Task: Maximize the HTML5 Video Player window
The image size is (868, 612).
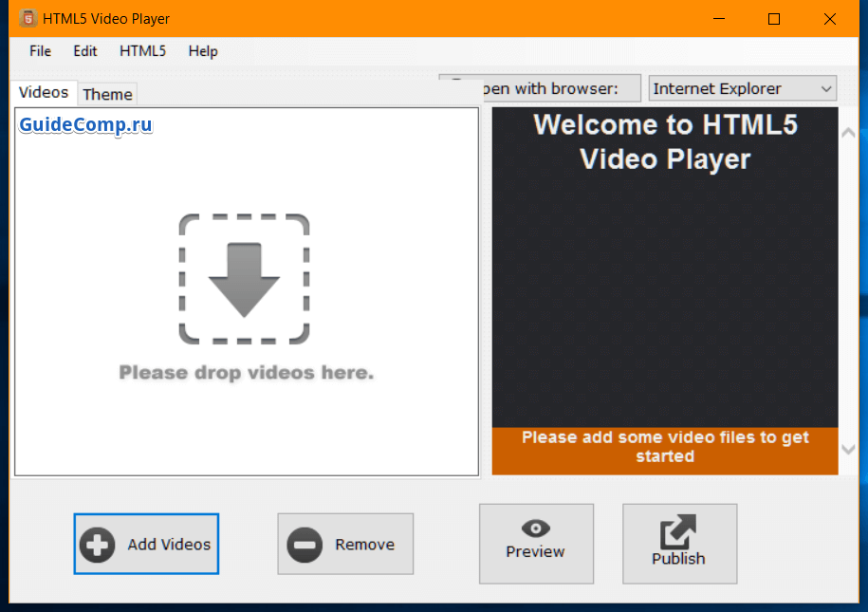Action: click(x=774, y=19)
